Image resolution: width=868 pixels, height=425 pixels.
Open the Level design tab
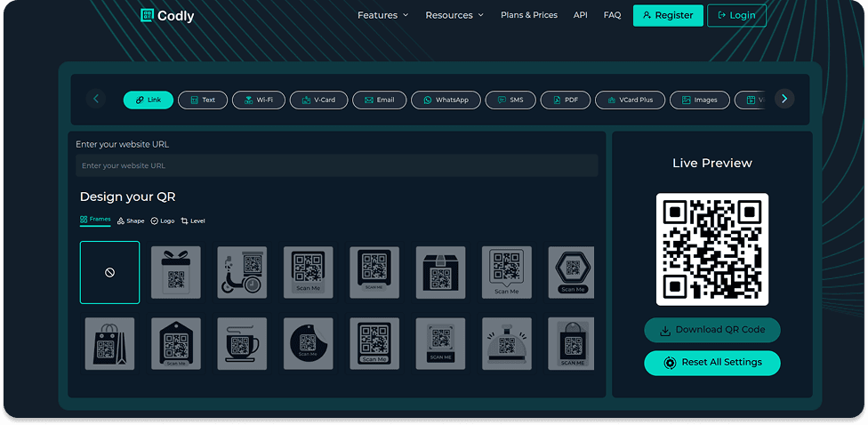[x=193, y=221]
